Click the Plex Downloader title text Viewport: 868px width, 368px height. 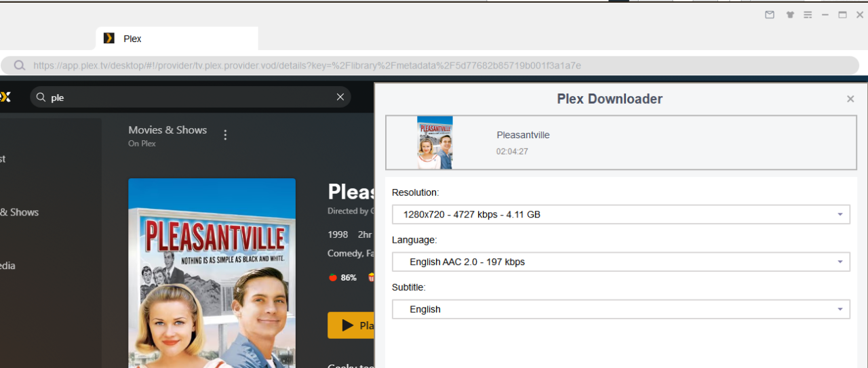(610, 99)
